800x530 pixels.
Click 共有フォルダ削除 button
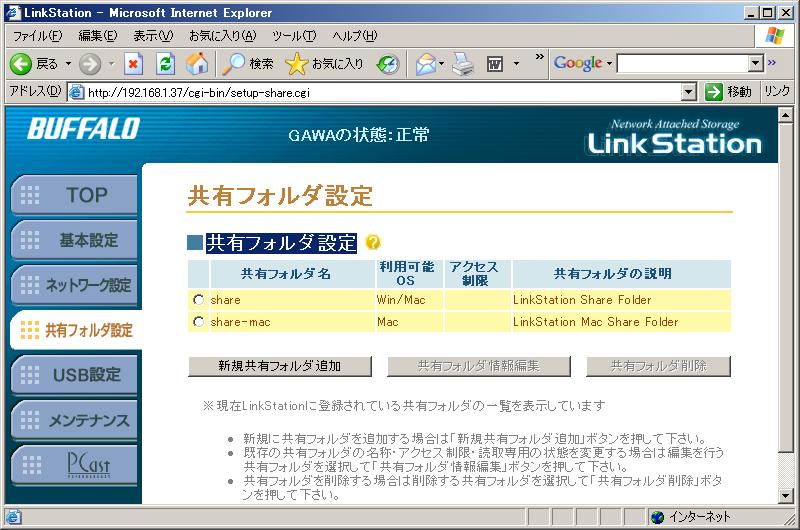tap(659, 366)
